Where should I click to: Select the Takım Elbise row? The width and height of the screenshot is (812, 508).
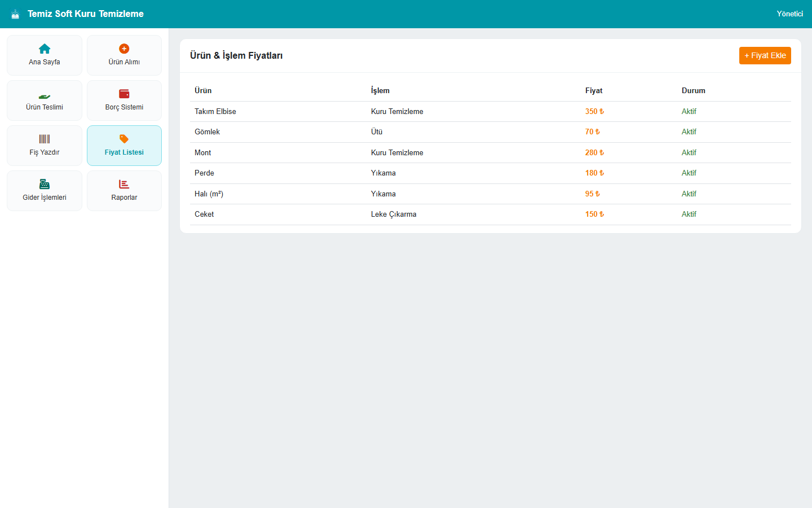491,112
